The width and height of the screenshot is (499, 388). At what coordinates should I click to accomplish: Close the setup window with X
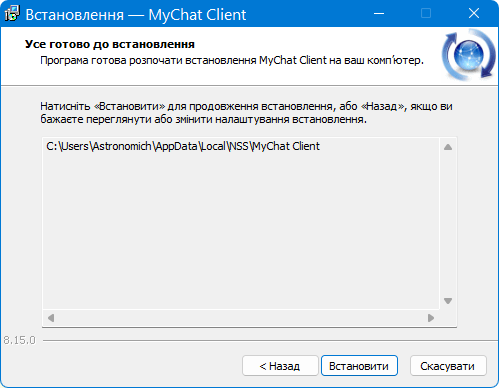coord(474,14)
